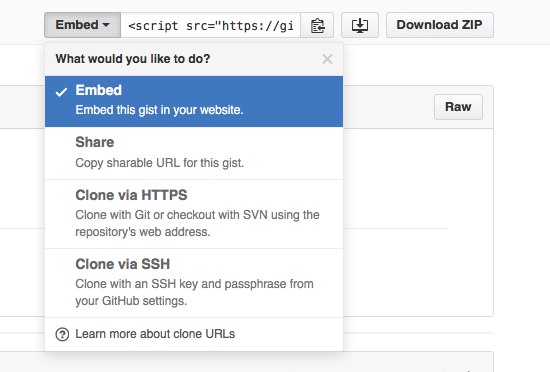Viewport: 550px width, 372px height.
Task: Choose the Clone via SSH heading
Action: pyautogui.click(x=122, y=264)
